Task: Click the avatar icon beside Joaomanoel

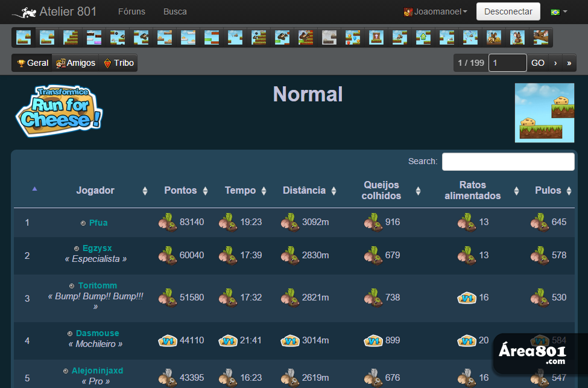Action: pyautogui.click(x=408, y=12)
